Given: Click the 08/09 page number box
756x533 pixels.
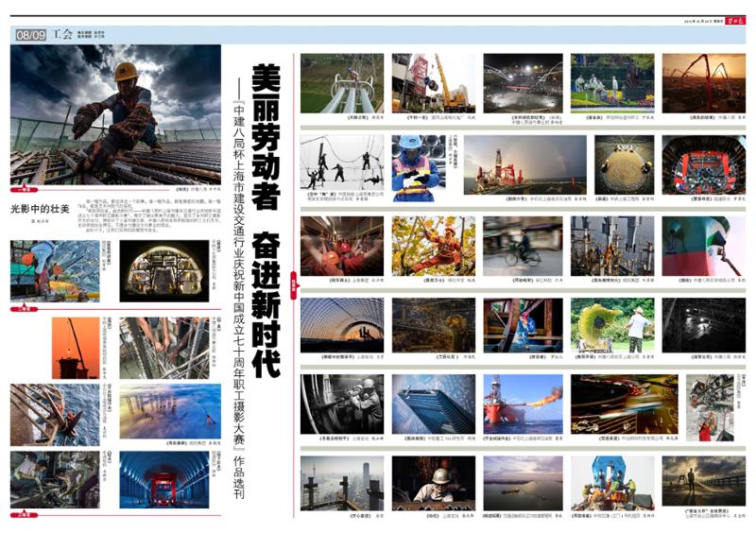Looking at the screenshot, I should point(30,35).
